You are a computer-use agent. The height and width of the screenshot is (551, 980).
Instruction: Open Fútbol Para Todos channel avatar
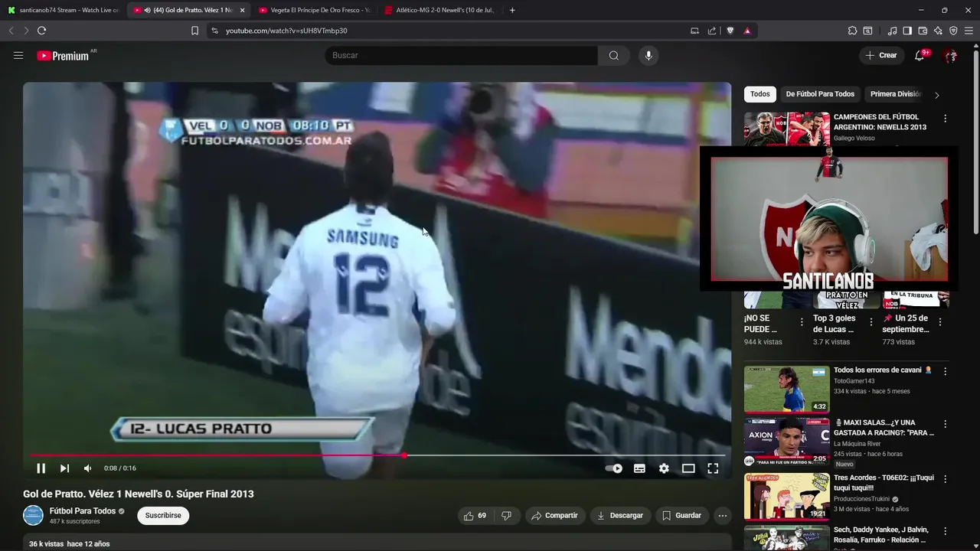(x=33, y=515)
